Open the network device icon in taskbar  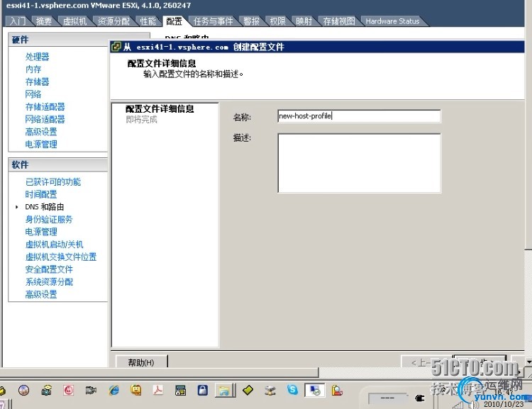270,391
